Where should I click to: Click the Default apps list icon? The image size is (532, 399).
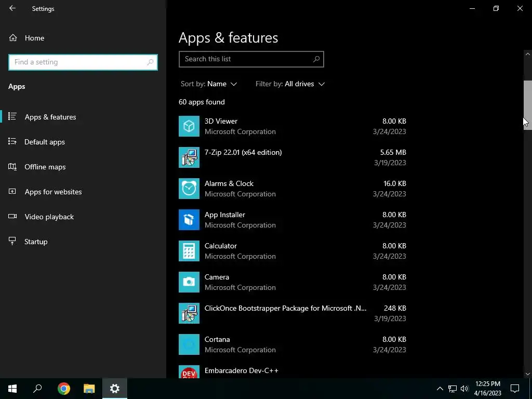tap(12, 141)
